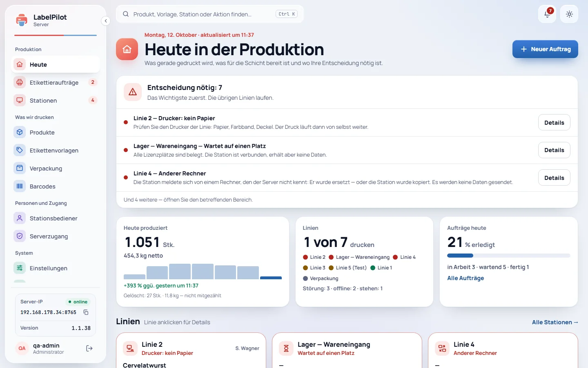Click the Aufträge progress bar

pyautogui.click(x=508, y=256)
